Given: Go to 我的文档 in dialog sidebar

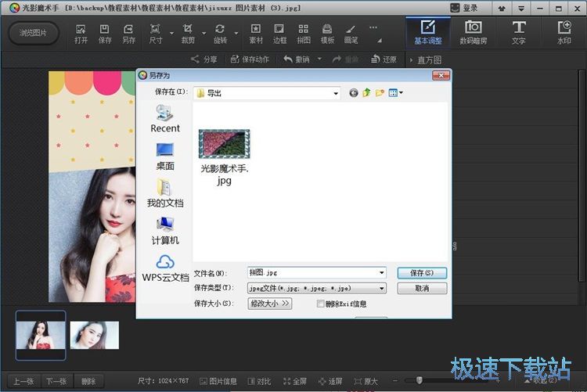Looking at the screenshot, I should pyautogui.click(x=165, y=193).
